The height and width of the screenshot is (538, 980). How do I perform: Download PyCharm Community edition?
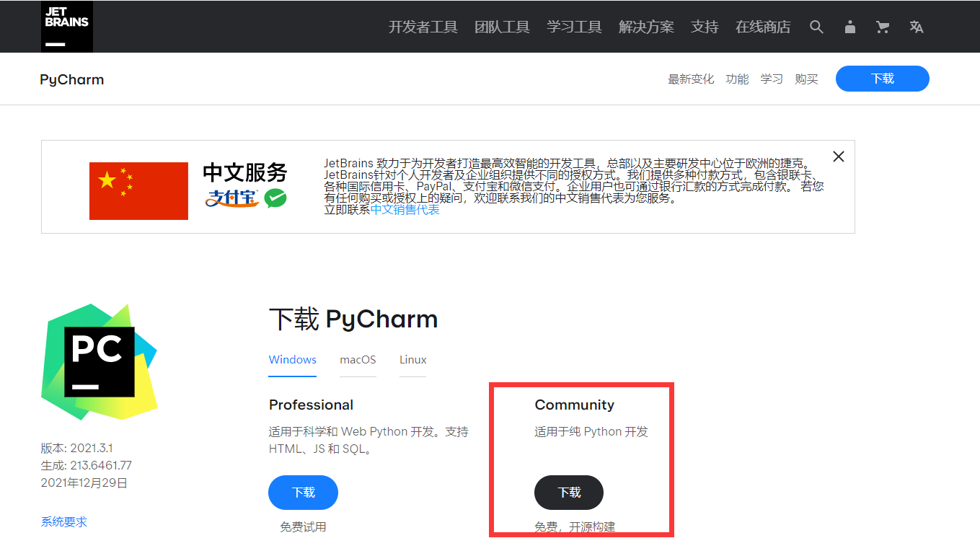[569, 493]
